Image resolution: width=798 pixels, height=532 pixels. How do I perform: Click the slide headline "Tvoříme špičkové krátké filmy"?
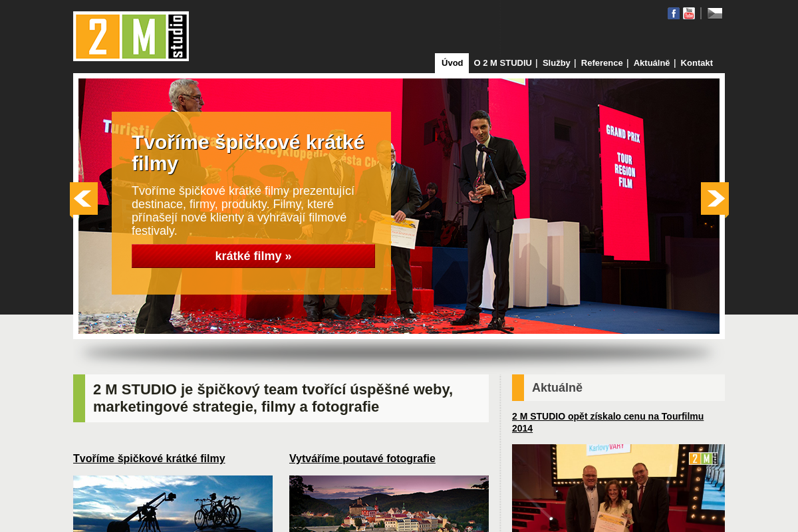point(248,153)
